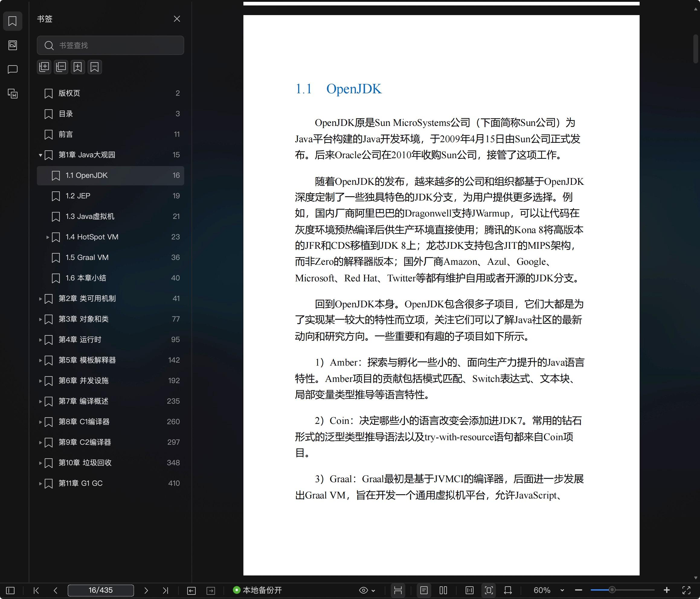700x599 pixels.
Task: Expand 第4章 运行时 chapter
Action: [40, 340]
